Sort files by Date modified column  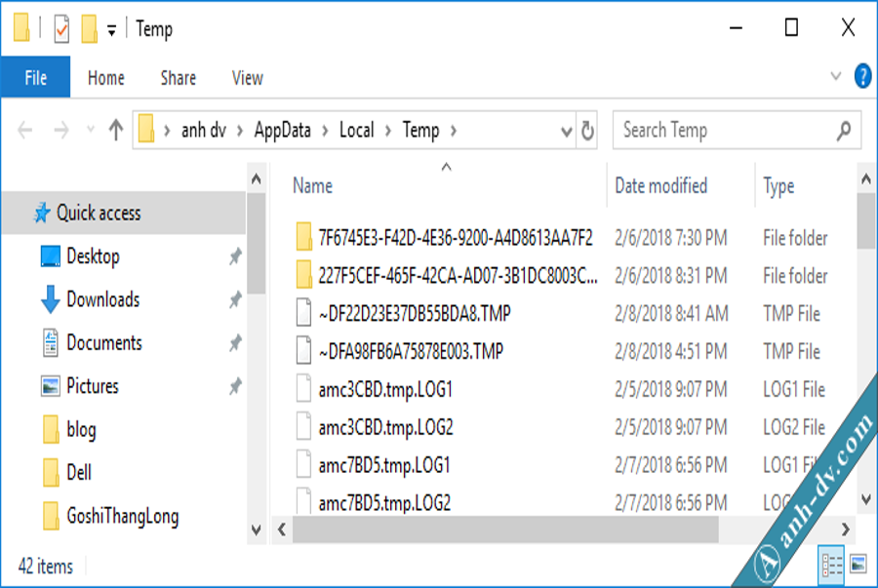coord(660,185)
